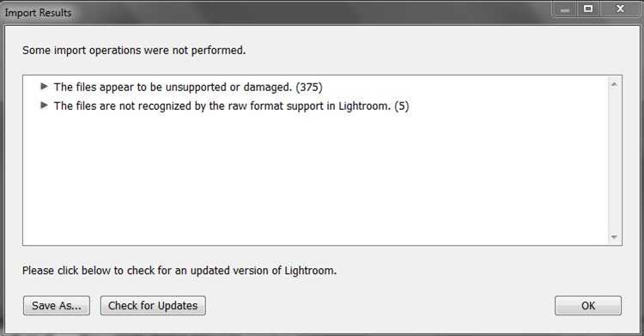Confirm the dialog with OK
The width and height of the screenshot is (644, 336).
click(588, 306)
